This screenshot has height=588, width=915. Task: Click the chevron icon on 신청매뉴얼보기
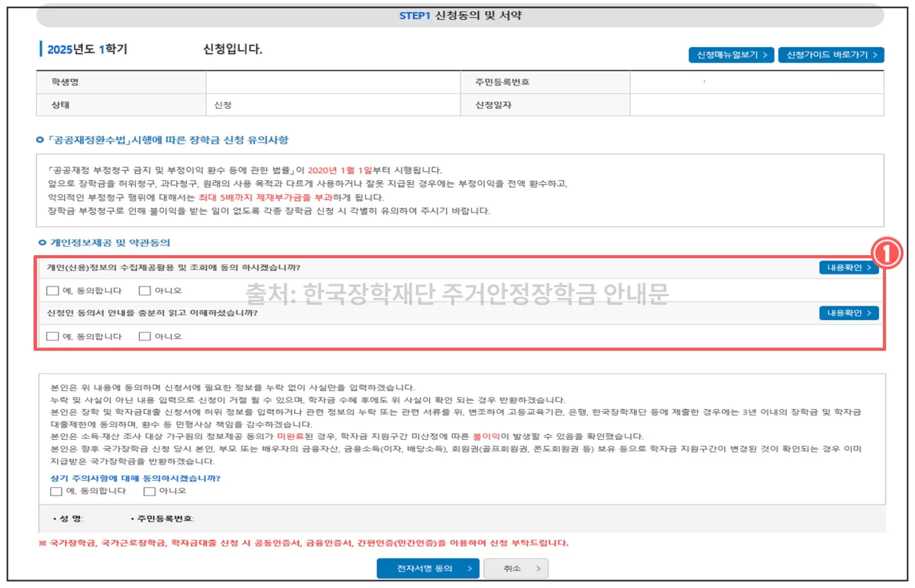pos(765,55)
